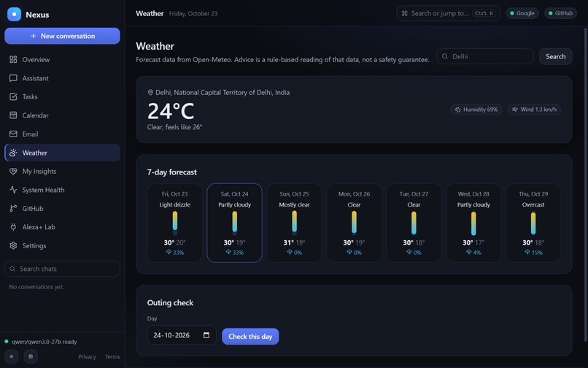Open the Overview page
Image resolution: width=588 pixels, height=368 pixels.
coord(62,59)
